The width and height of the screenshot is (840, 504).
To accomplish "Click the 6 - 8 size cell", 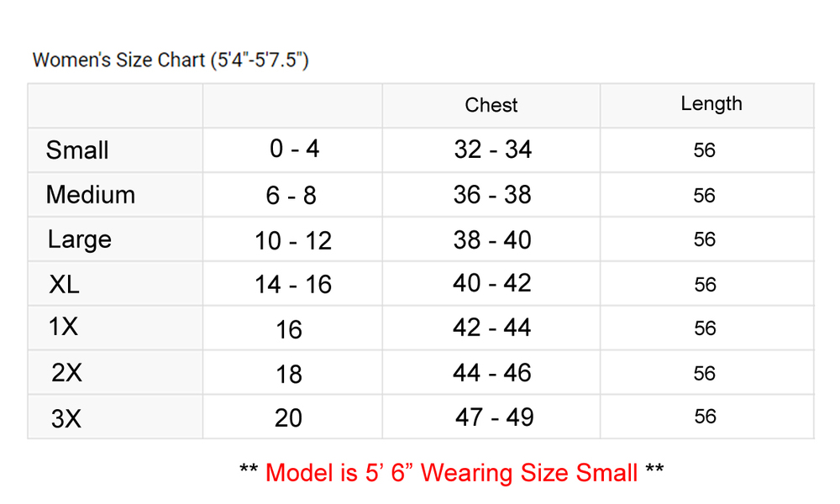I will (291, 196).
